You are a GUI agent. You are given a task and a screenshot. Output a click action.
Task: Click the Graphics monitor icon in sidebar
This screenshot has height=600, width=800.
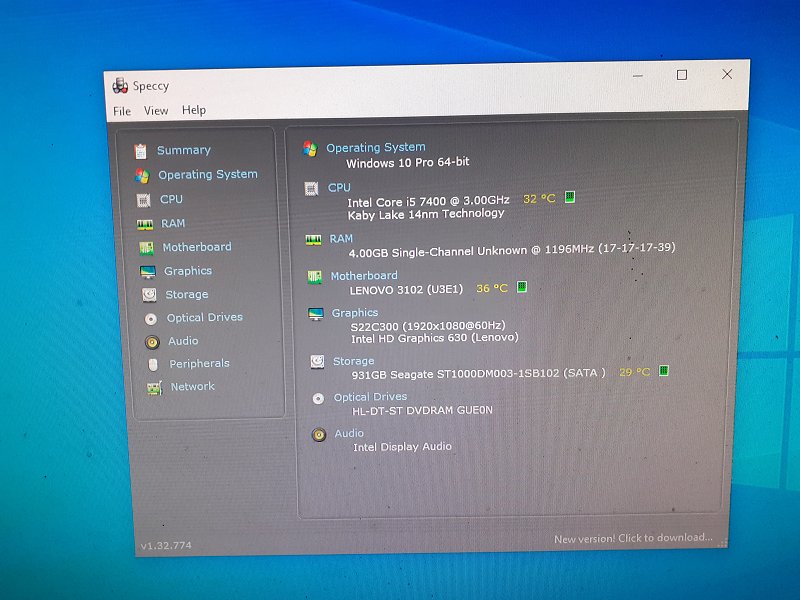(147, 272)
